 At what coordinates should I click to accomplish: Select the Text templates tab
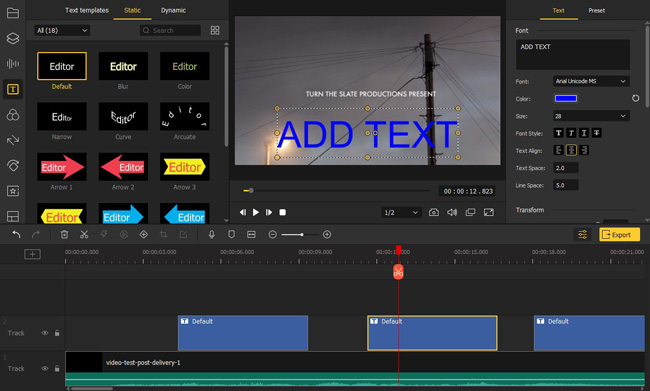(x=87, y=10)
